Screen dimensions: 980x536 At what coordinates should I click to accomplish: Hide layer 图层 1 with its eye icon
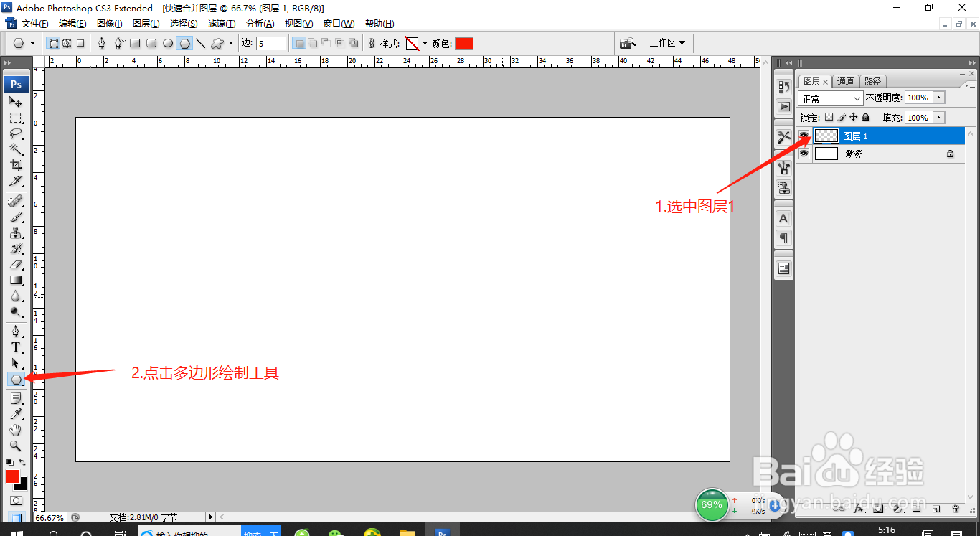[x=804, y=135]
